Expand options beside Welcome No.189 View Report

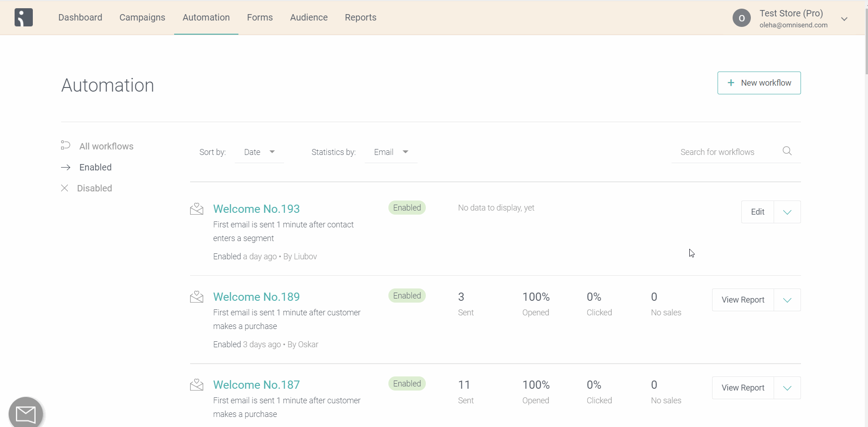tap(787, 300)
